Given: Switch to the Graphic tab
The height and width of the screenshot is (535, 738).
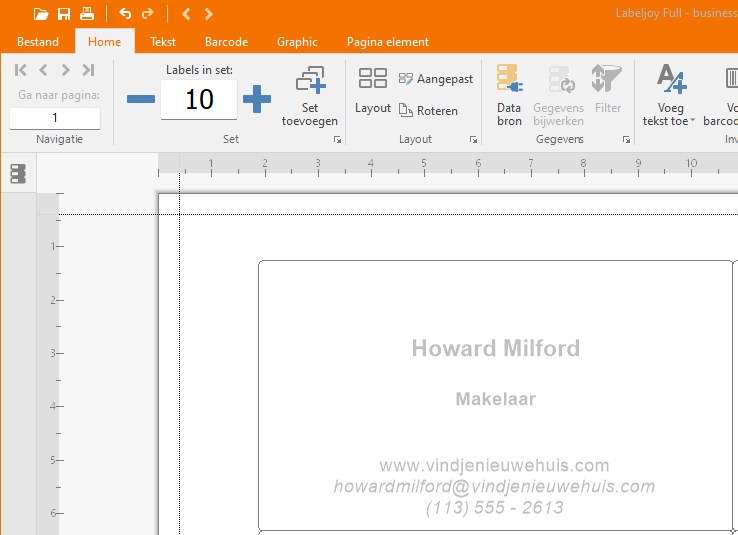Looking at the screenshot, I should point(297,42).
